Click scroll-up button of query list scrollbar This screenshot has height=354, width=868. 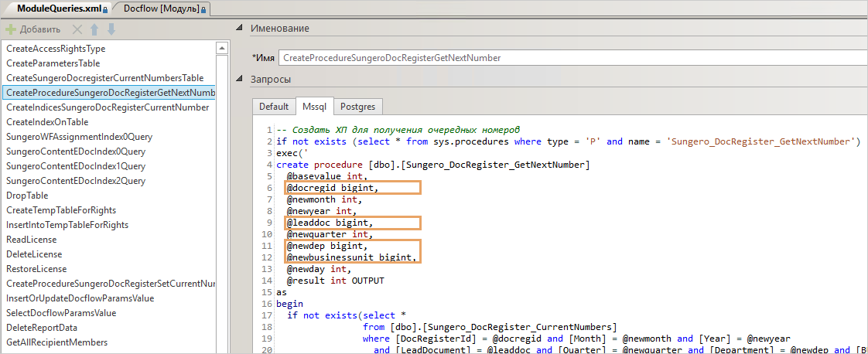[x=223, y=46]
